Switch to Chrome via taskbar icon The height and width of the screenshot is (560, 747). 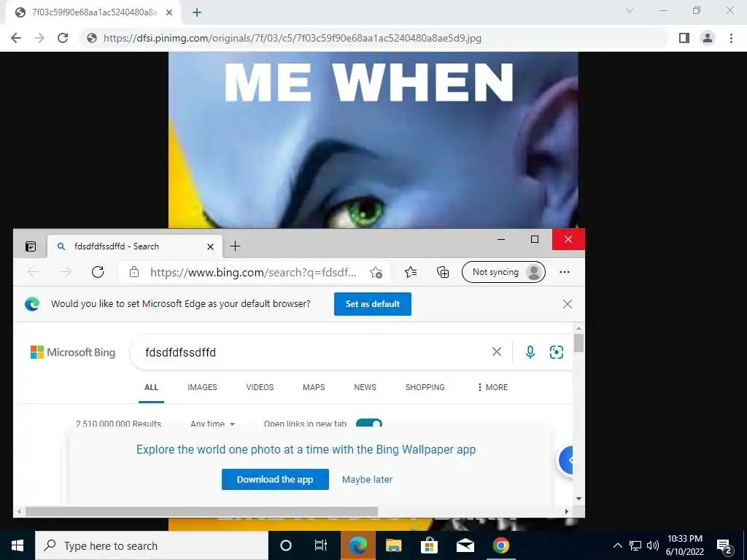tap(500, 545)
